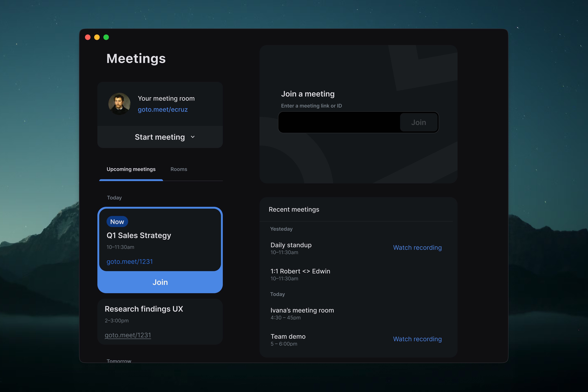Watch recording of Daily standup
This screenshot has height=392, width=588.
click(x=417, y=247)
